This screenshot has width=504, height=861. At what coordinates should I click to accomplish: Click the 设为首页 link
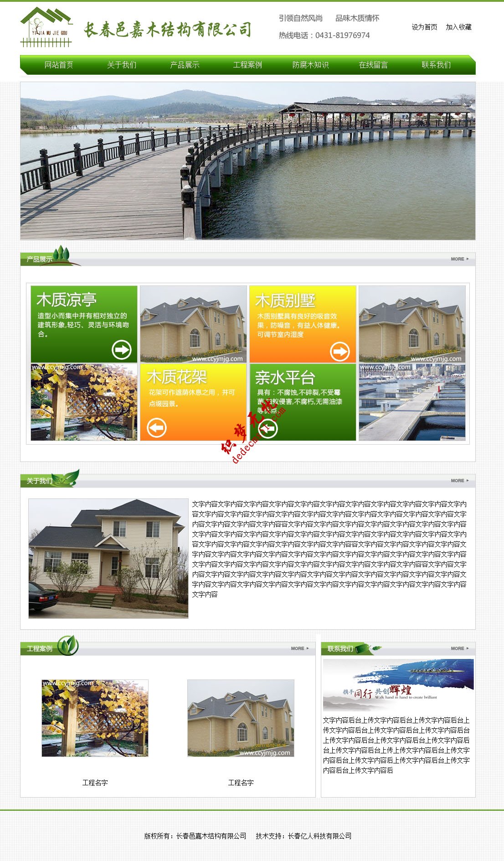tap(424, 27)
